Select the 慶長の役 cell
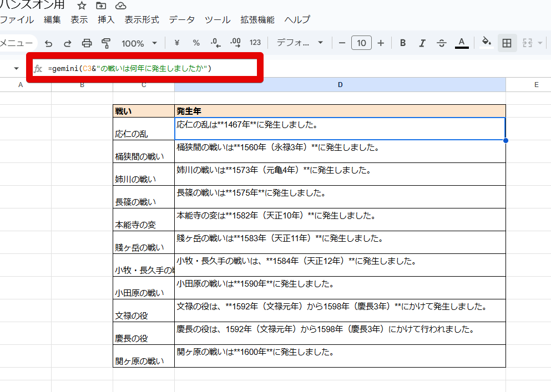The width and height of the screenshot is (551, 392). click(144, 333)
